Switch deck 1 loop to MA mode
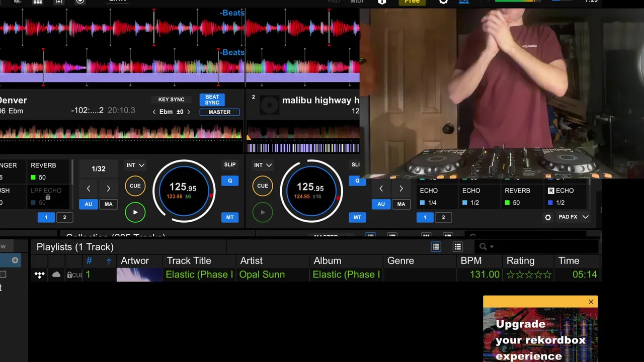 click(x=108, y=204)
